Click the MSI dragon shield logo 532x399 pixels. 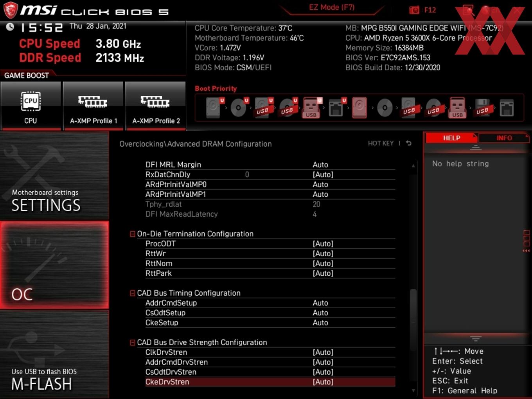click(x=11, y=10)
